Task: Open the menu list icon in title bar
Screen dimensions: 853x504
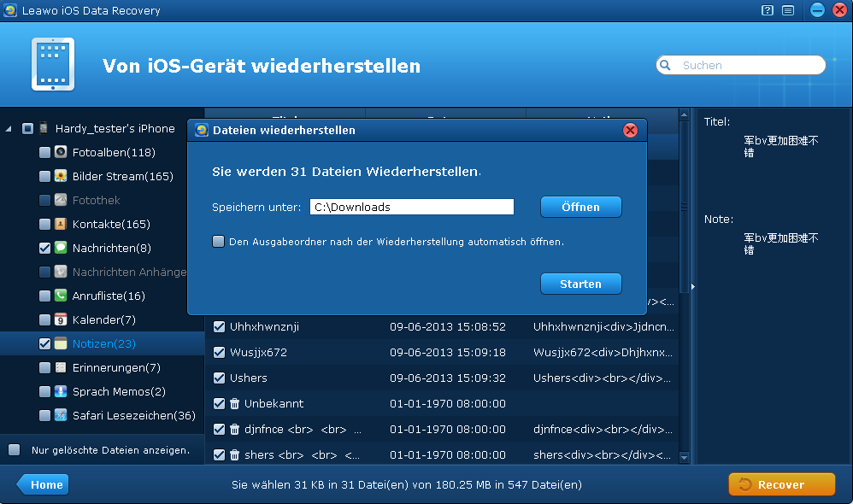Action: click(x=788, y=10)
